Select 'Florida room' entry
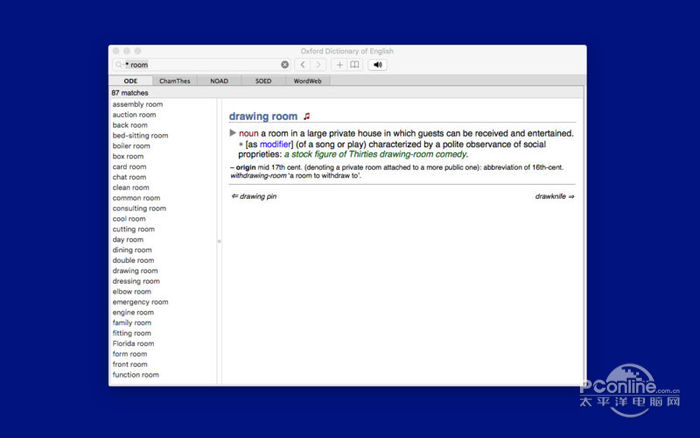Viewport: 700px width, 438px height. tap(133, 344)
